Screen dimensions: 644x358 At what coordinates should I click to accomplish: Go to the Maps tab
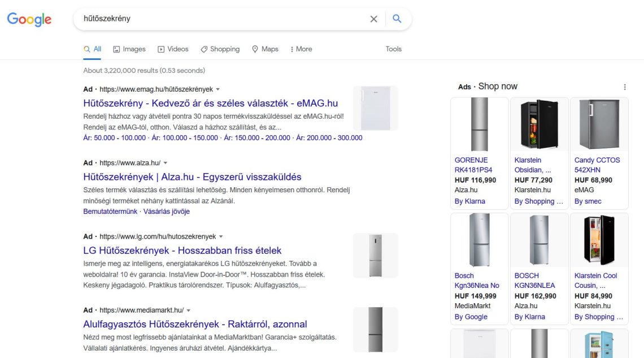(266, 49)
